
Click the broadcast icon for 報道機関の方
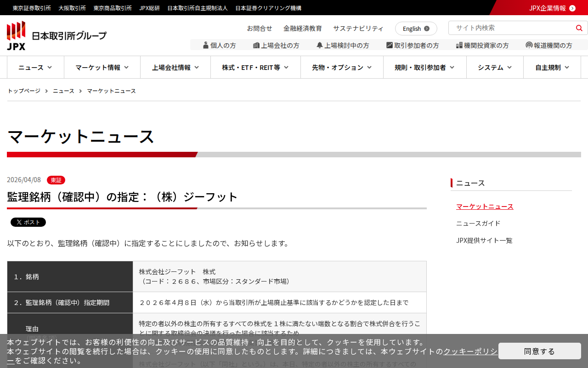529,45
